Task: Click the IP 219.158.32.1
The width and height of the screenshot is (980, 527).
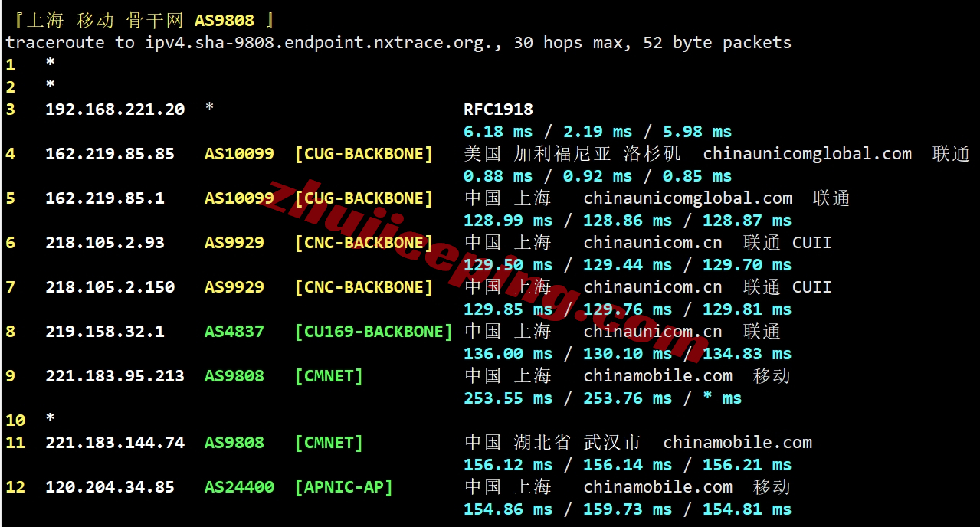Action: pos(105,332)
